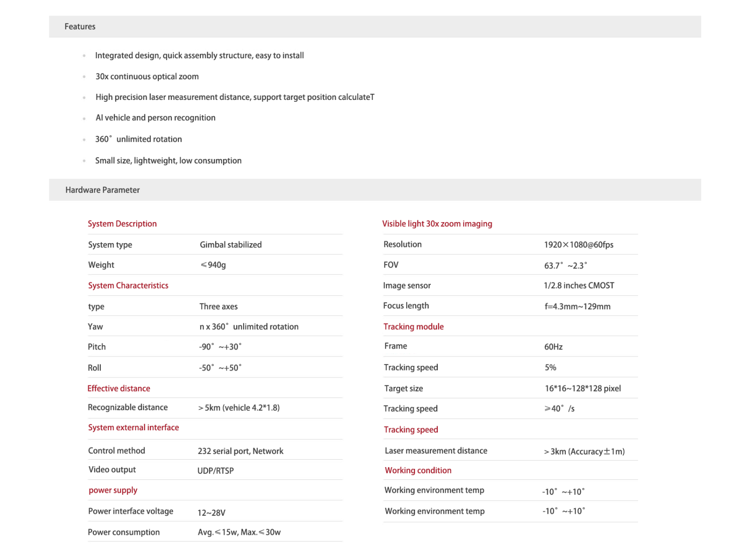The width and height of the screenshot is (745, 560).
Task: Click the Tracking module heading
Action: tap(414, 327)
